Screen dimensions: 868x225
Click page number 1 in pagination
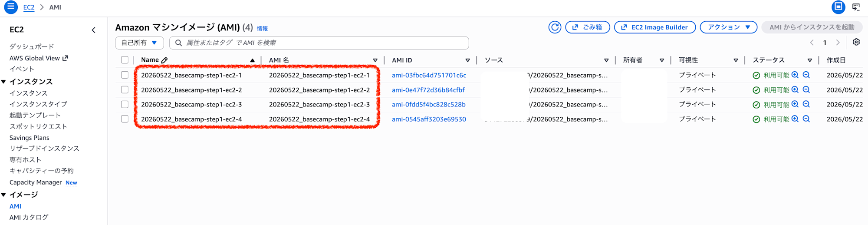tap(825, 43)
